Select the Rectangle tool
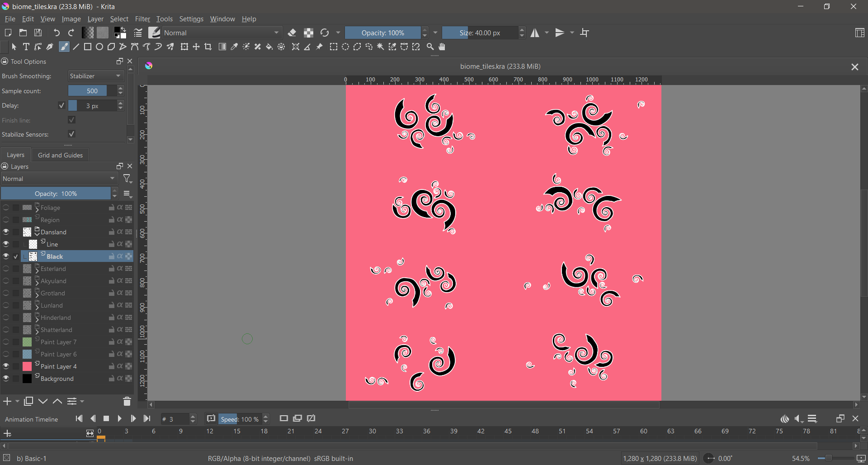 (x=88, y=47)
